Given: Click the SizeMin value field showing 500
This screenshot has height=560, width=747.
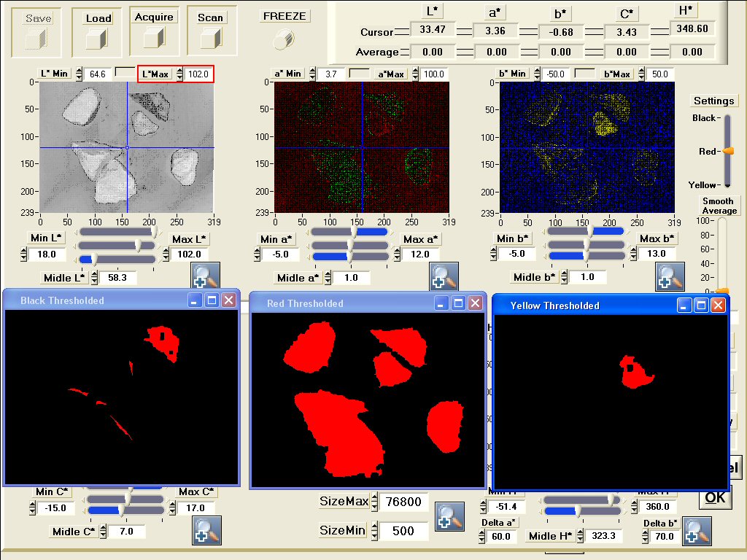Looking at the screenshot, I should (x=403, y=531).
